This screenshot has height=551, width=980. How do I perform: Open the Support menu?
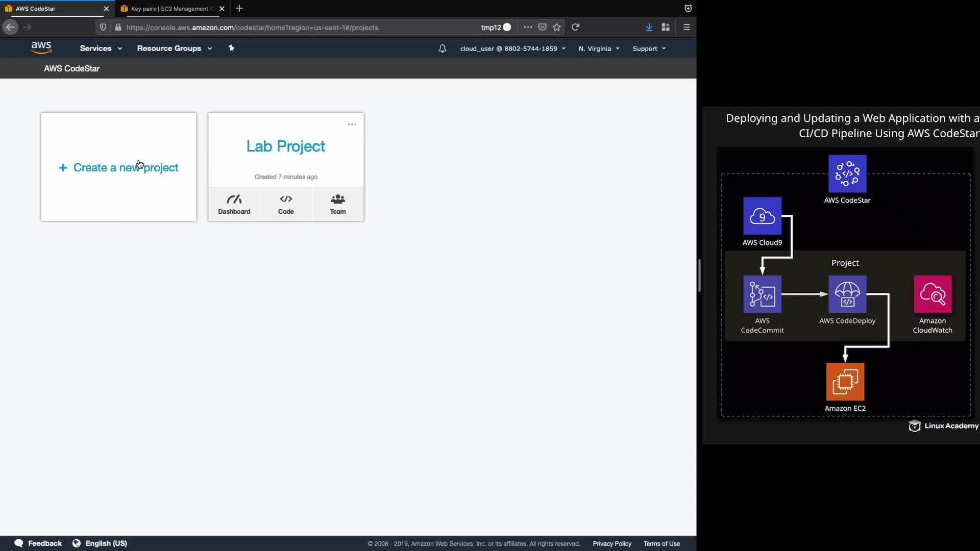click(649, 49)
